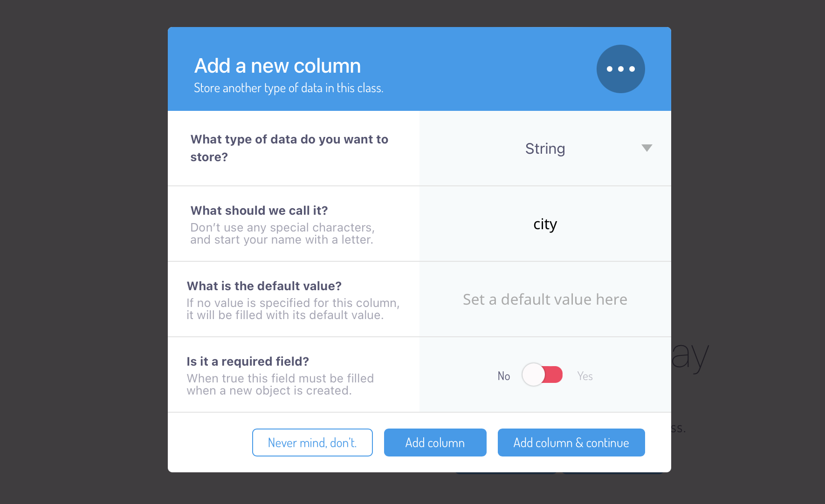825x504 pixels.
Task: Click the dropdown arrow beside String
Action: [x=646, y=148]
